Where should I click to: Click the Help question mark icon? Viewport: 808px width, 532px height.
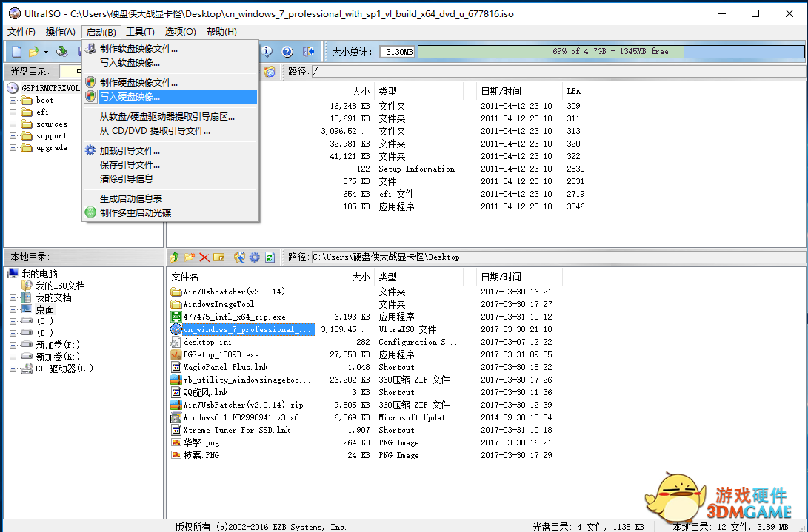click(x=287, y=52)
